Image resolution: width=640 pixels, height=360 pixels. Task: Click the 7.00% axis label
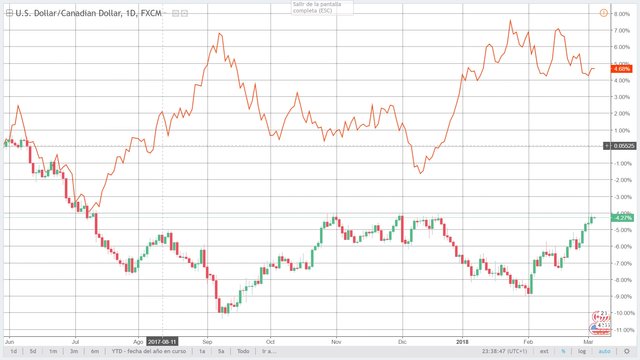click(x=622, y=31)
